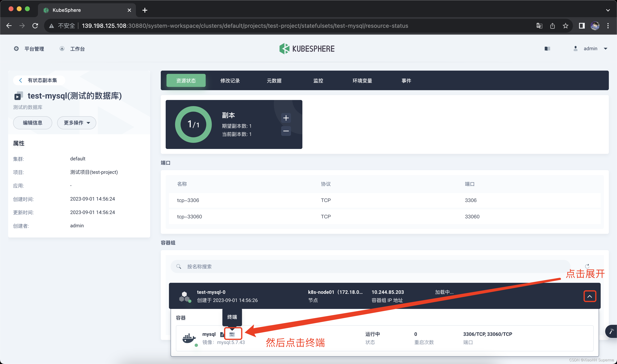Click the browser translate icon
617x364 pixels.
(539, 26)
